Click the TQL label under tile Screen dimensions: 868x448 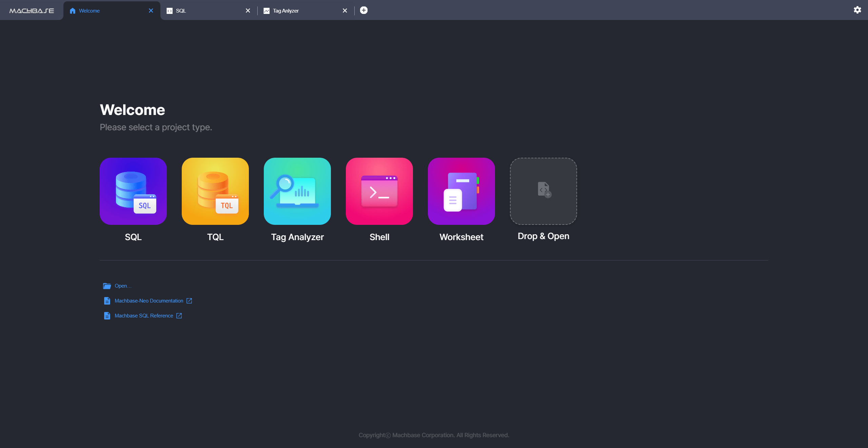pyautogui.click(x=215, y=237)
